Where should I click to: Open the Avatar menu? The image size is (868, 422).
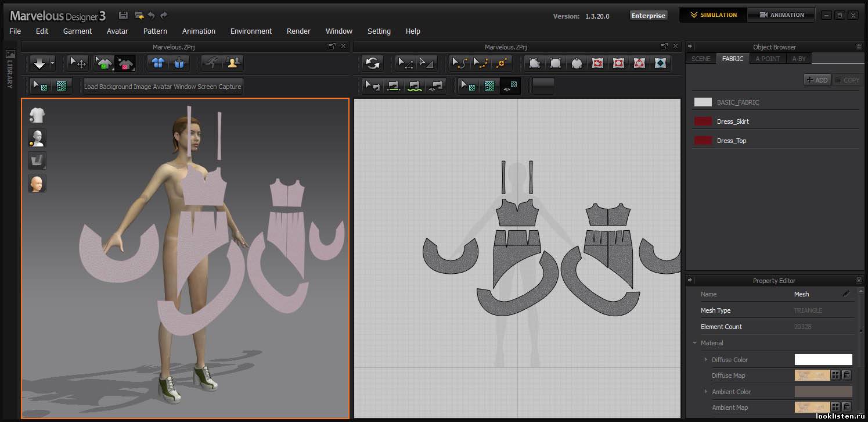(117, 31)
